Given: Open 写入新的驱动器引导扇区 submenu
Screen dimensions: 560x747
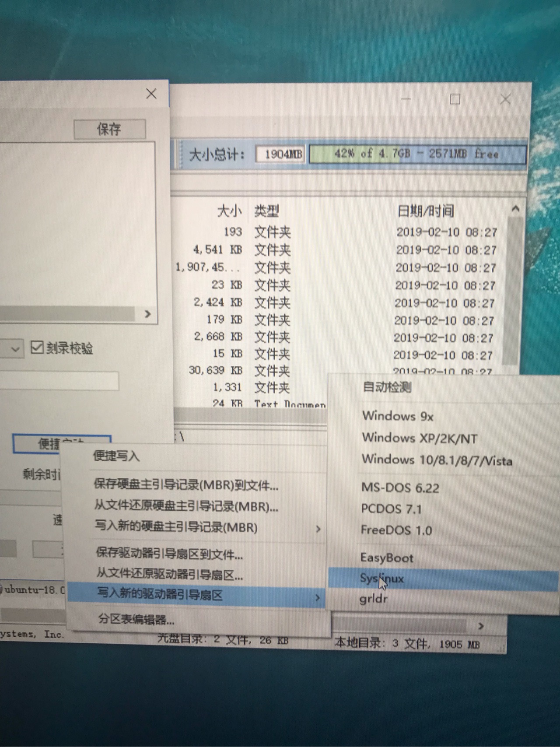Looking at the screenshot, I should [197, 595].
